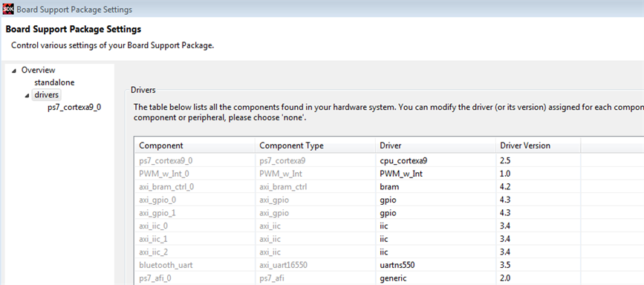Click axi_bram_ctrl component type cell
644x285 pixels.
coord(315,187)
